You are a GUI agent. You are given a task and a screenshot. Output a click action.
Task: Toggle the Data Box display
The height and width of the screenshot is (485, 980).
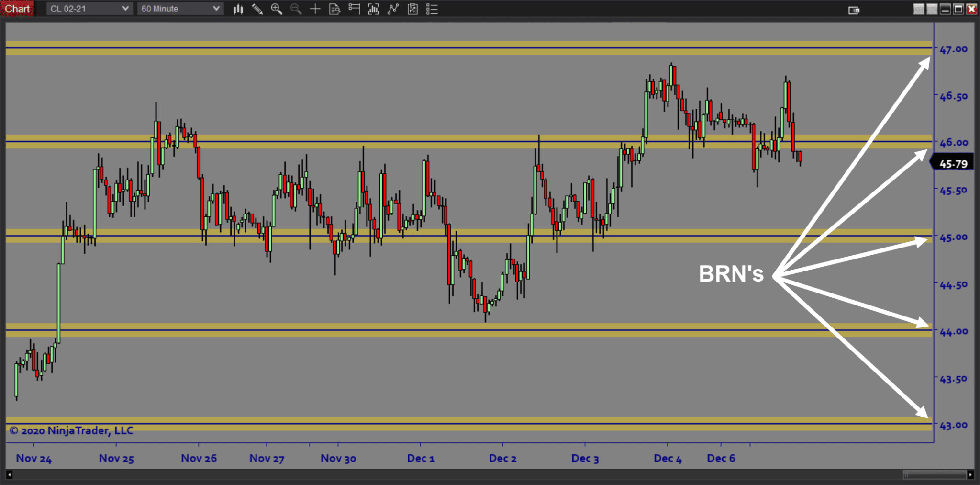coord(334,9)
